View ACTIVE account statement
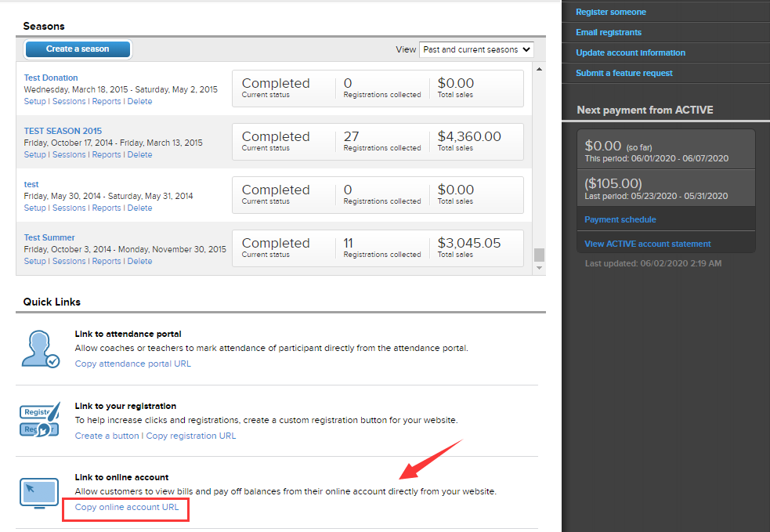Viewport: 770px width, 532px height. 648,244
